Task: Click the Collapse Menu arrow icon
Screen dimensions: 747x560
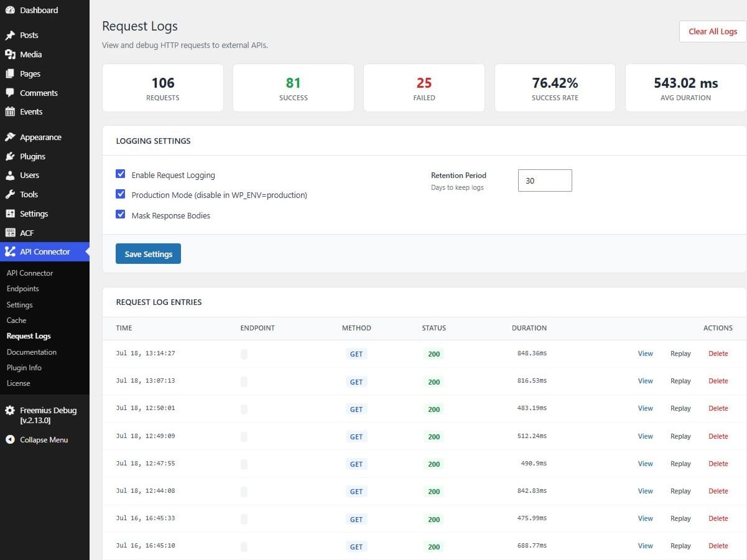Action: [x=10, y=440]
